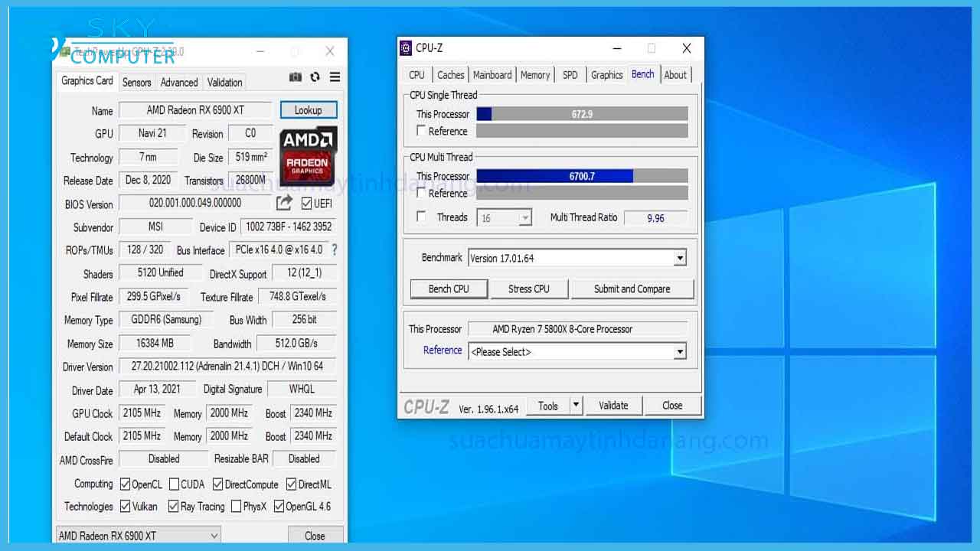
Task: Click the Lookup button
Action: point(309,110)
